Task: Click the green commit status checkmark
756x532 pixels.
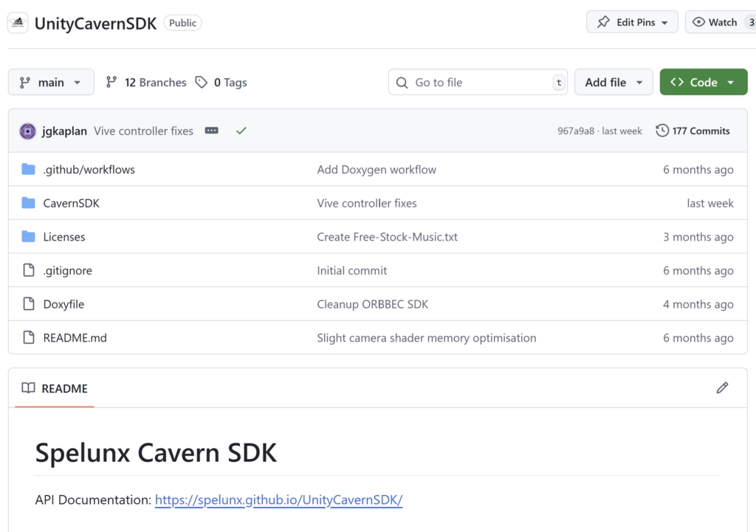Action: pos(241,131)
